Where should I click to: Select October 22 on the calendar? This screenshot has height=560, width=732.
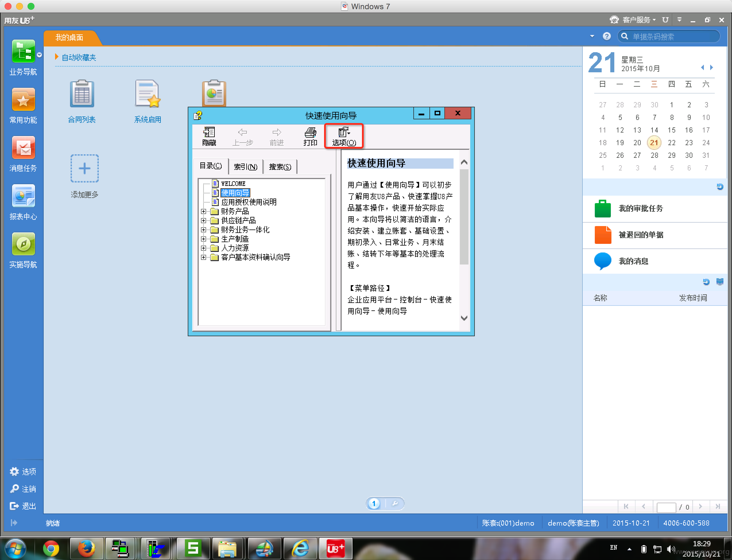[672, 143]
